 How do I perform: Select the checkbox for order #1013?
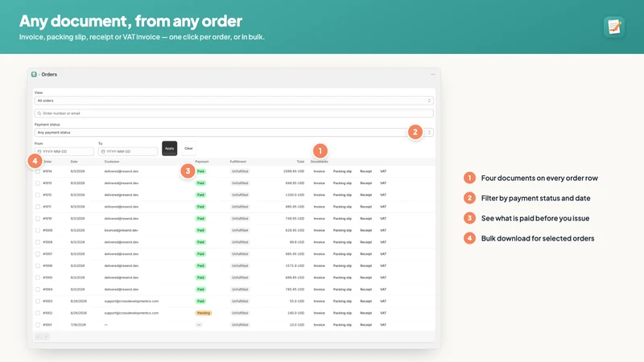(x=38, y=183)
